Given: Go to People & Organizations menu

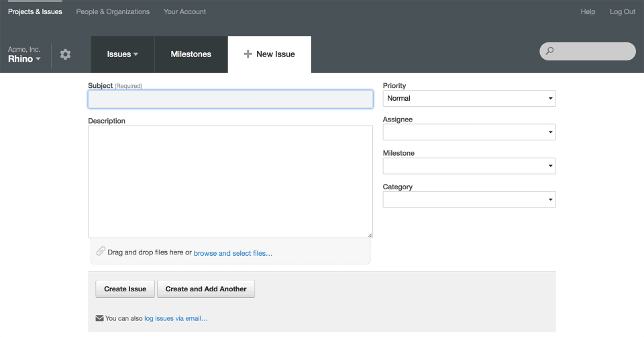Looking at the screenshot, I should pyautogui.click(x=113, y=11).
